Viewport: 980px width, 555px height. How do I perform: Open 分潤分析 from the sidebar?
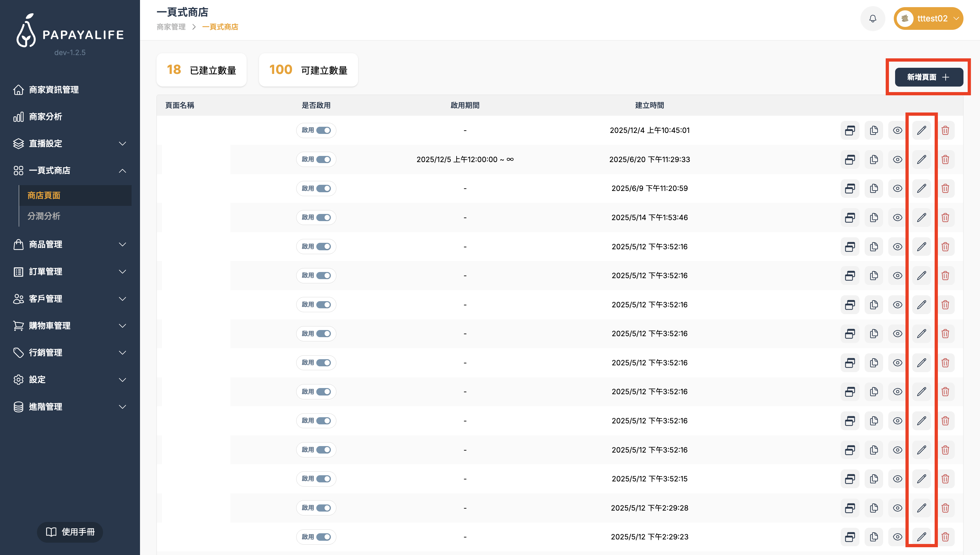point(44,216)
